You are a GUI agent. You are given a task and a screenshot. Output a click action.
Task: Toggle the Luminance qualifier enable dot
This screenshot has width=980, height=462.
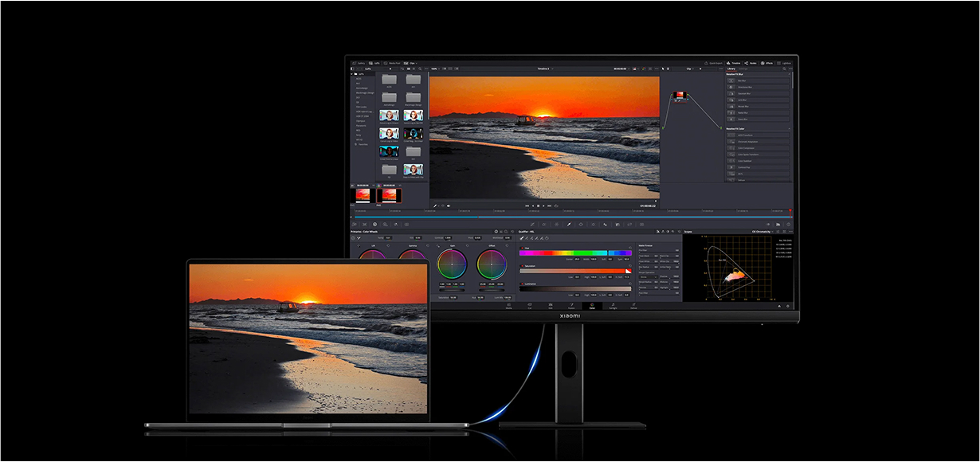(x=522, y=284)
